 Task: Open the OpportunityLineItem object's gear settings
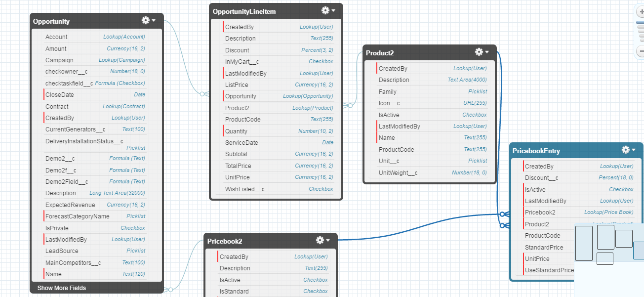[325, 10]
